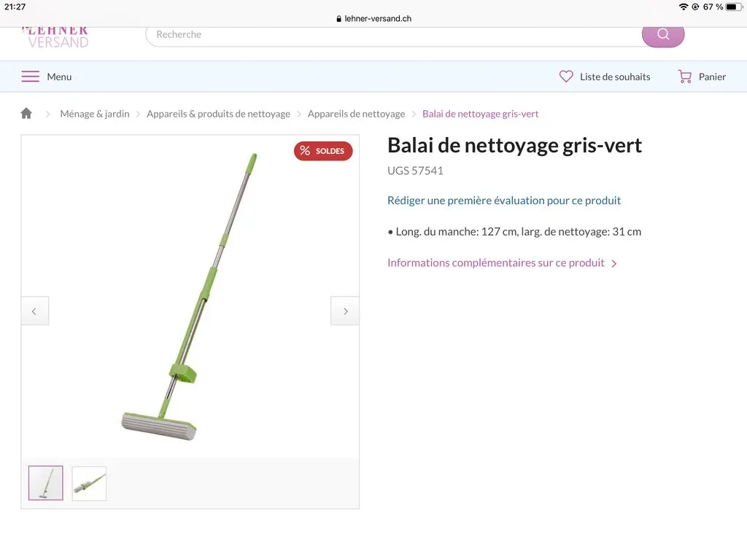The height and width of the screenshot is (560, 747).
Task: Select the first mop thumbnail
Action: (46, 483)
